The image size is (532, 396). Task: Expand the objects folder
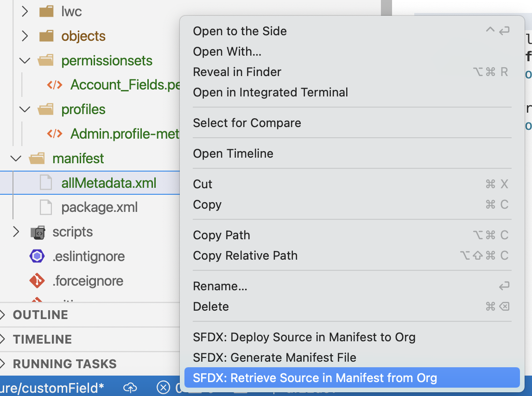pyautogui.click(x=25, y=36)
